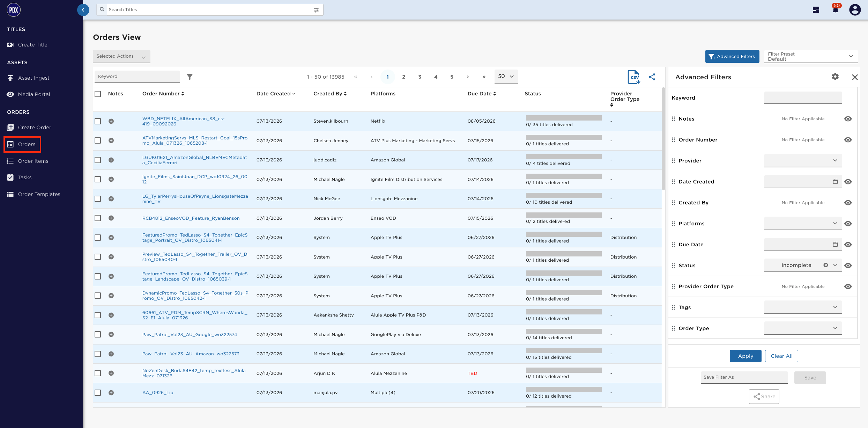Add note to WBD_NETFLIX_AllAmerican order
868x428 pixels.
pos(111,121)
